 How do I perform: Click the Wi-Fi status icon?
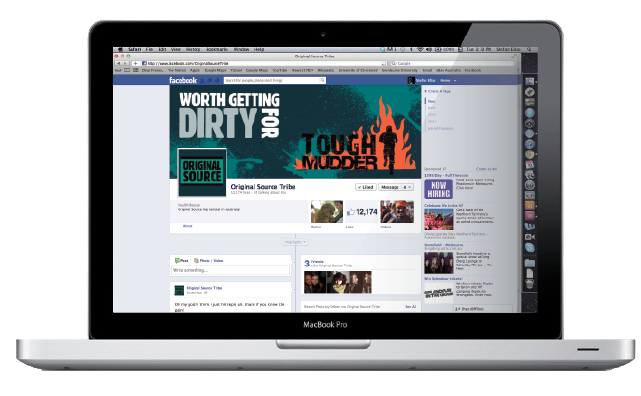(420, 49)
